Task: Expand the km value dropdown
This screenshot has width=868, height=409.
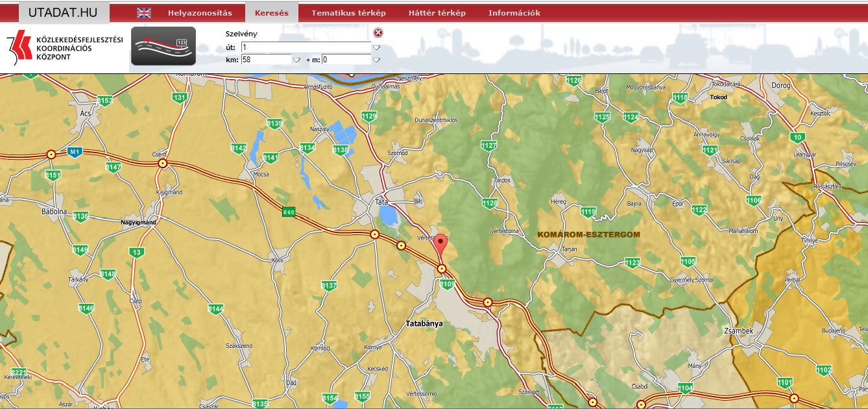Action: click(296, 60)
